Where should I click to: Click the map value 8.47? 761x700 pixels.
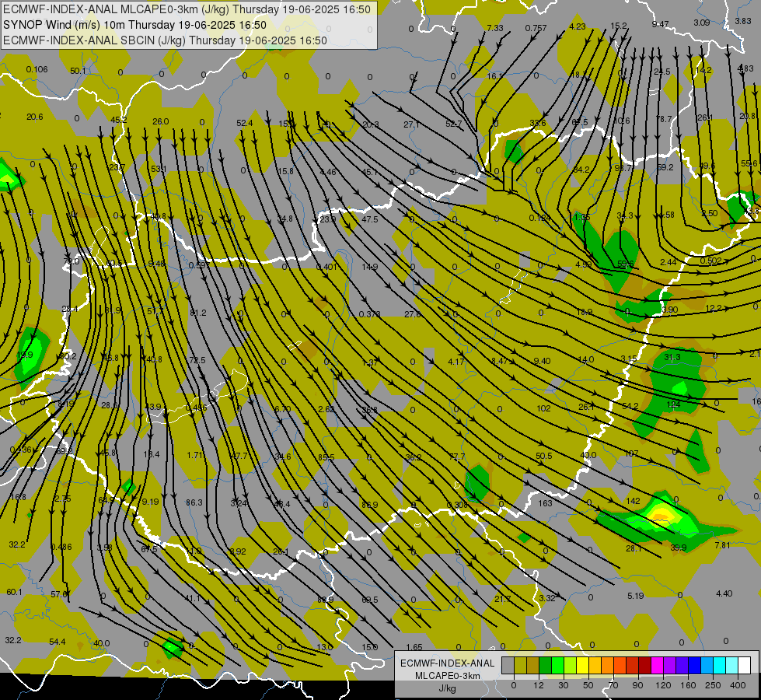(499, 361)
